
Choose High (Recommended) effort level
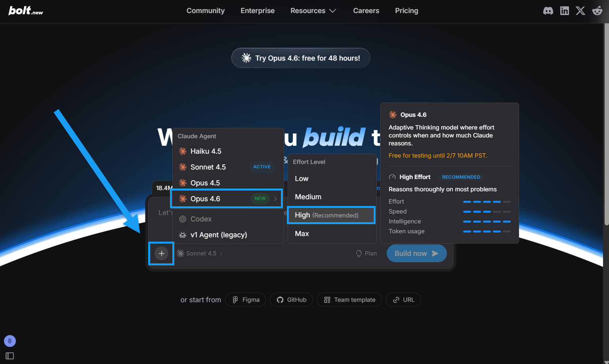(x=331, y=215)
